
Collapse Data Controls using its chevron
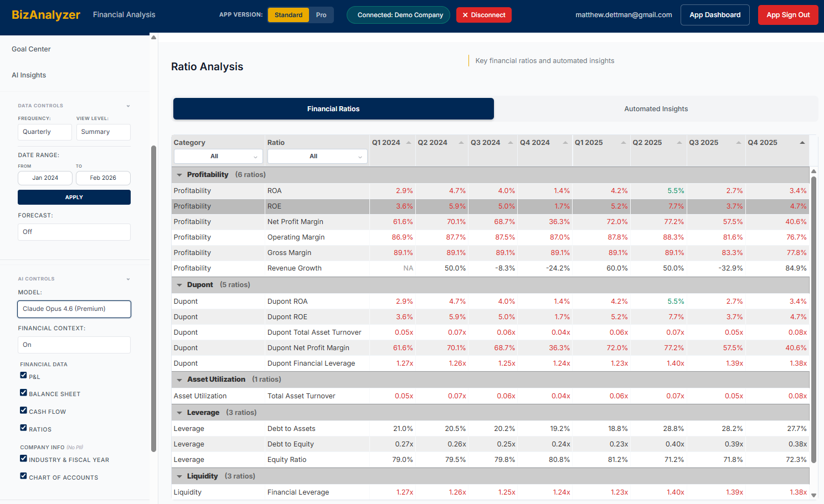(x=128, y=106)
